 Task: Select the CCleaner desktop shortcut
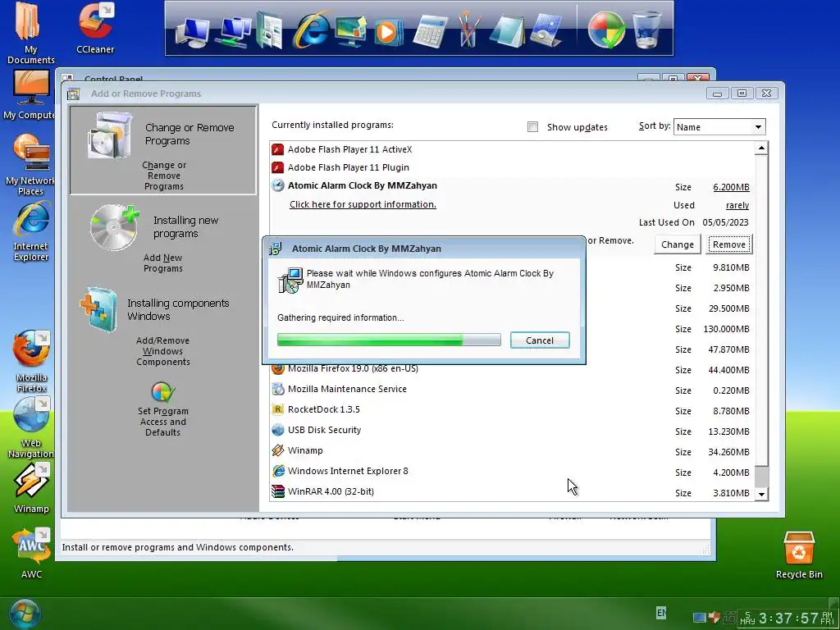pos(95,28)
